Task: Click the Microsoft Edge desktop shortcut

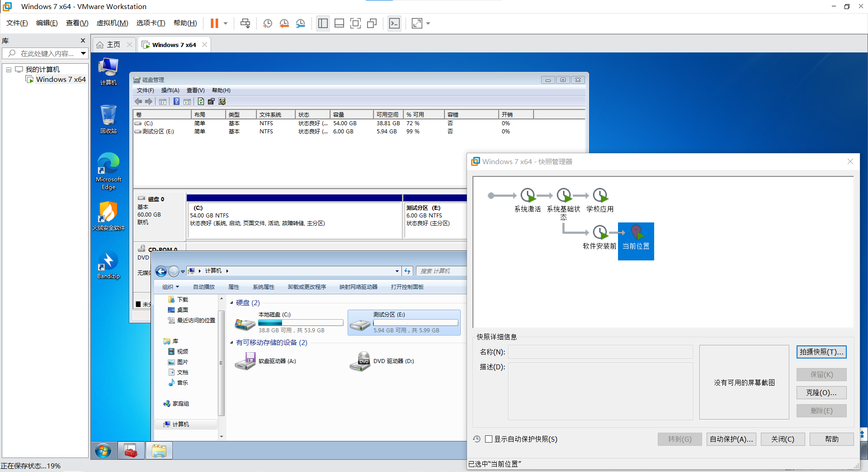Action: [108, 171]
